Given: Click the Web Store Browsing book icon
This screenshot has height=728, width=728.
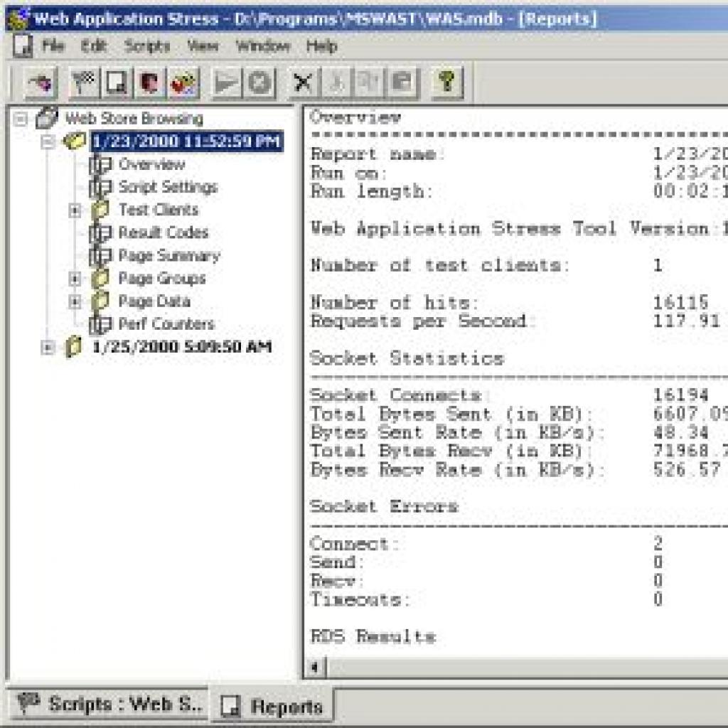Looking at the screenshot, I should tap(48, 118).
